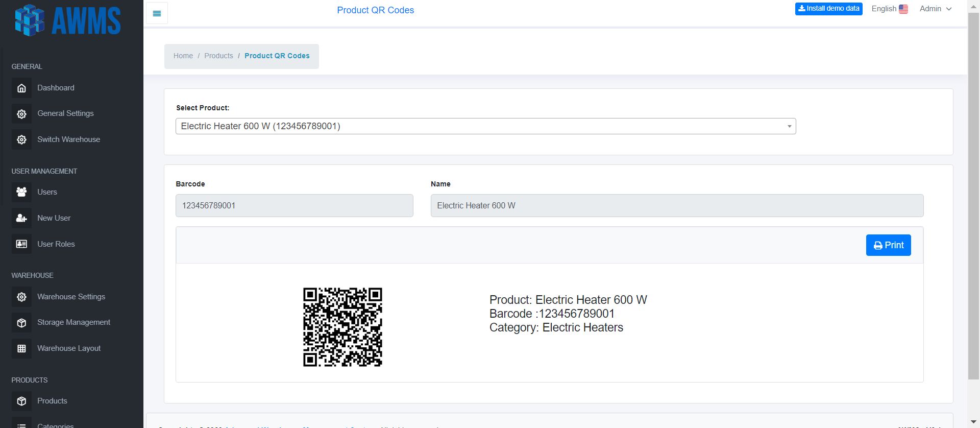This screenshot has width=980, height=428.
Task: Click the US flag language icon
Action: pos(903,9)
